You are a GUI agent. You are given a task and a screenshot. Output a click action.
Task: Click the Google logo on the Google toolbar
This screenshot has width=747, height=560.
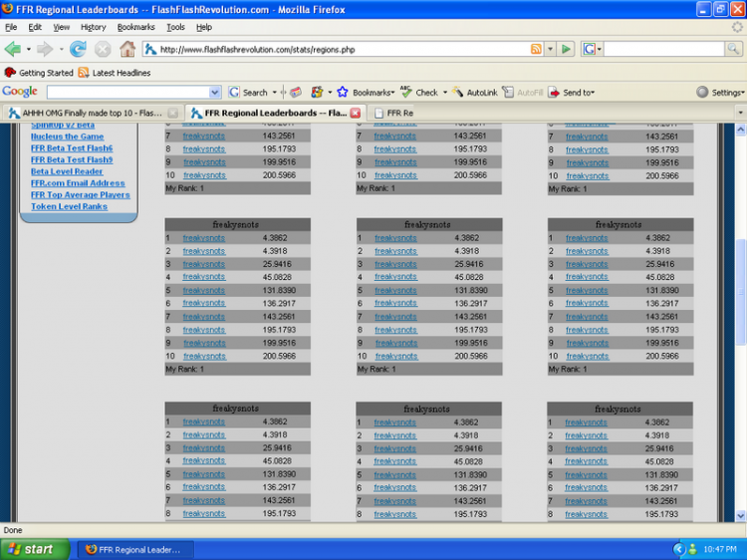[20, 91]
